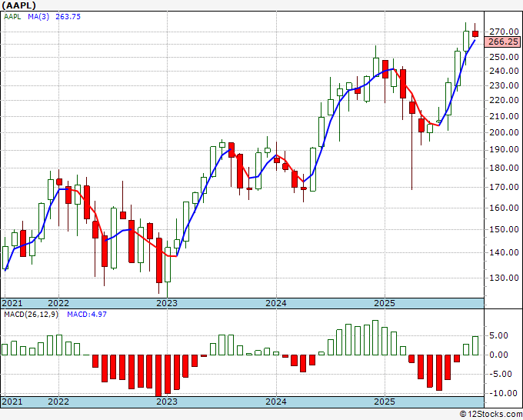
Task: Click 2024 on the price chart time axis
Action: pyautogui.click(x=276, y=303)
